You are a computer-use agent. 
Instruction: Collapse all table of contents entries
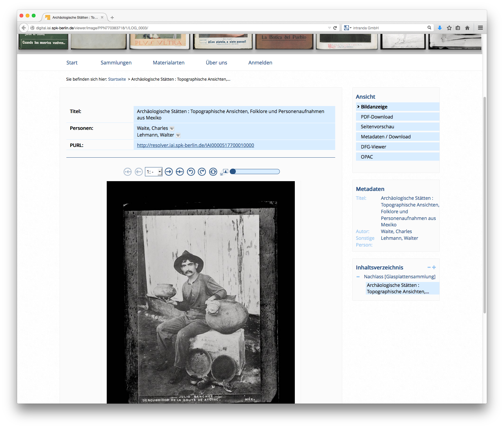[429, 267]
